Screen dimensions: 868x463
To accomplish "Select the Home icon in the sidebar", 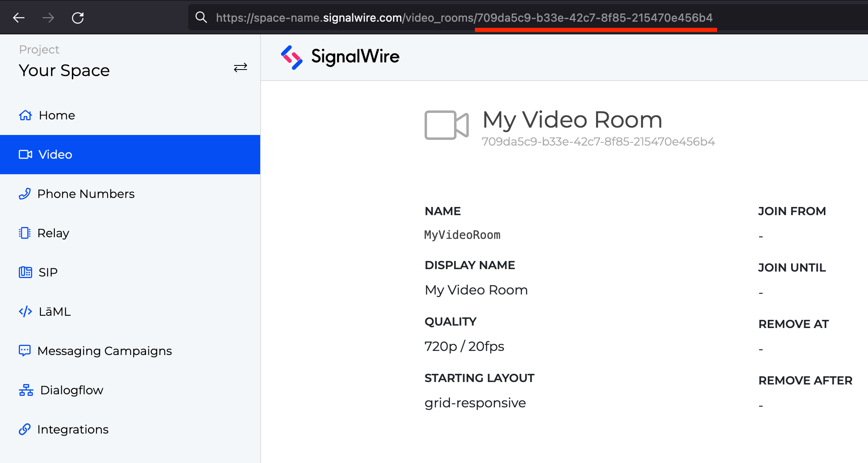I will pyautogui.click(x=25, y=115).
